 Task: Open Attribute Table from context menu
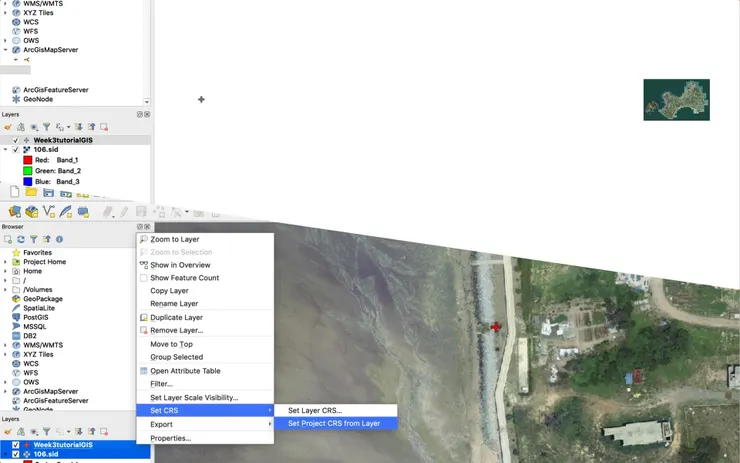[205, 371]
